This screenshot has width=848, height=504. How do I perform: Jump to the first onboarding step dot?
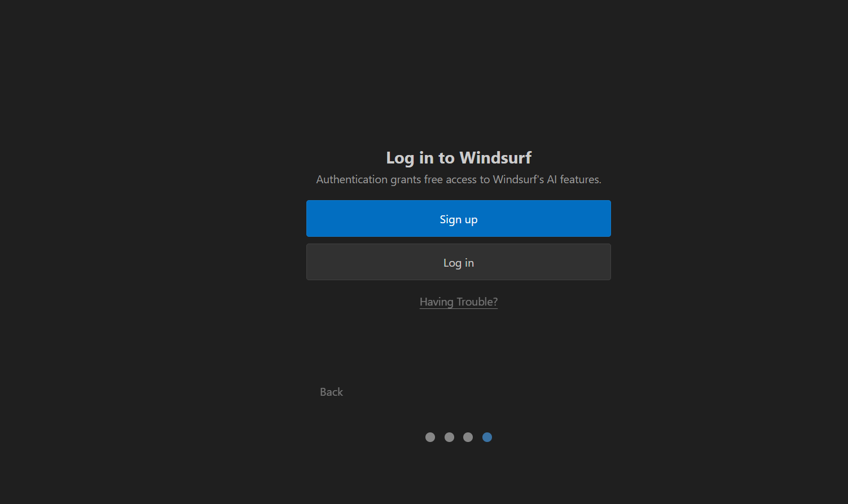430,437
